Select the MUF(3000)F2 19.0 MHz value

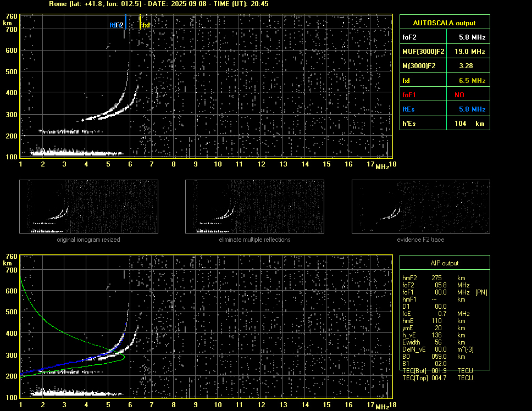coord(468,52)
